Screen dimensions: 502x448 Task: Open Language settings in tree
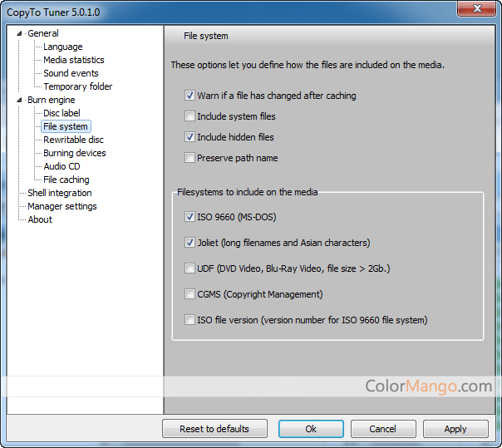[x=62, y=47]
